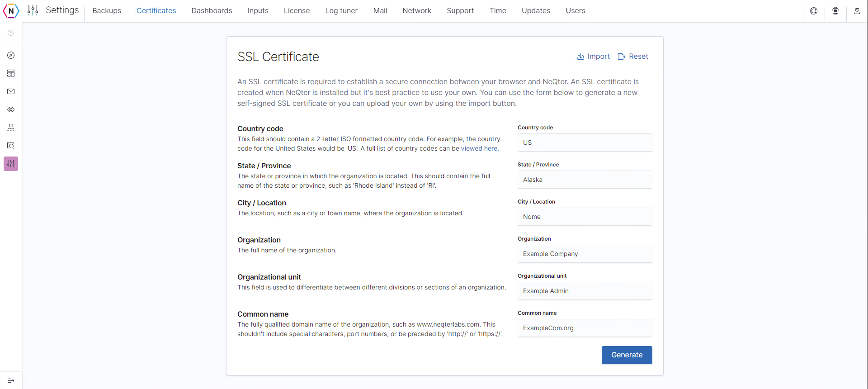Screen dimensions: 868x389
Task: Open the Mail tab
Action: click(380, 11)
